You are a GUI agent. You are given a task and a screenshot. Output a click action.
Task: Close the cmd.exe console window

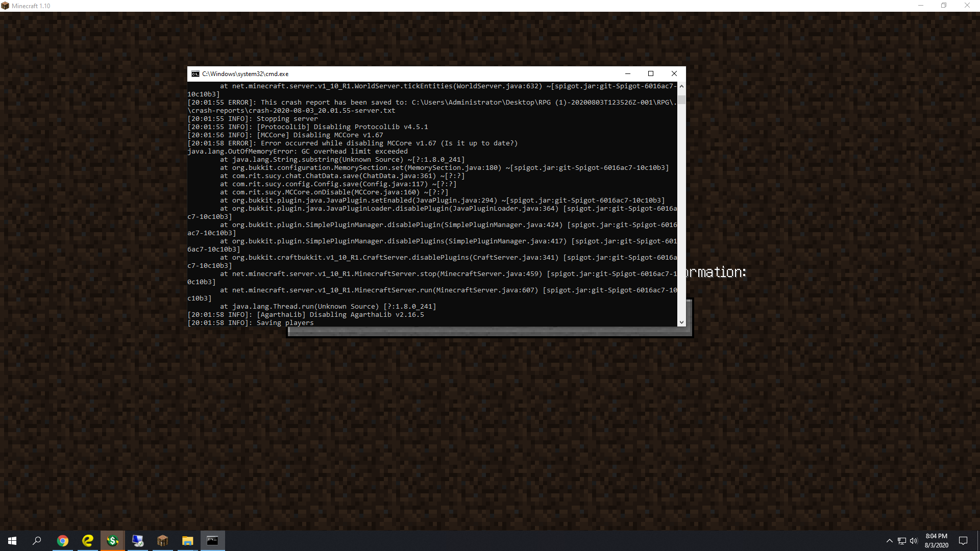coord(674,74)
